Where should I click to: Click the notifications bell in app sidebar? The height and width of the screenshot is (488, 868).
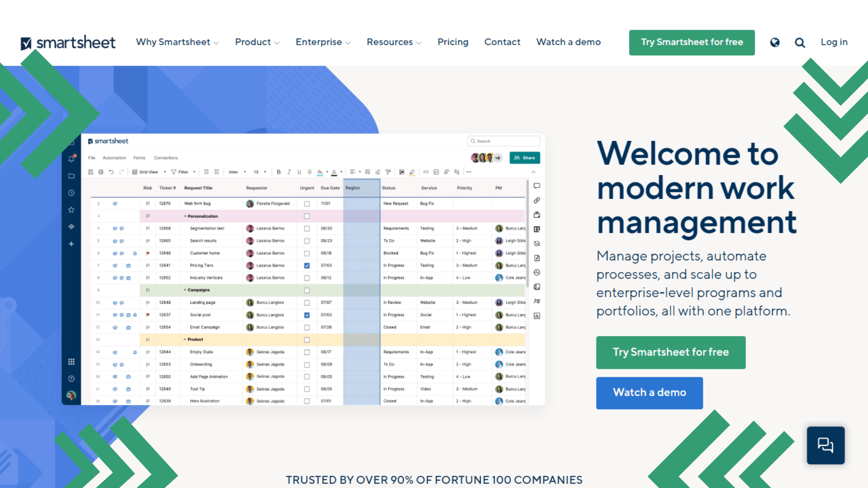coord(71,159)
